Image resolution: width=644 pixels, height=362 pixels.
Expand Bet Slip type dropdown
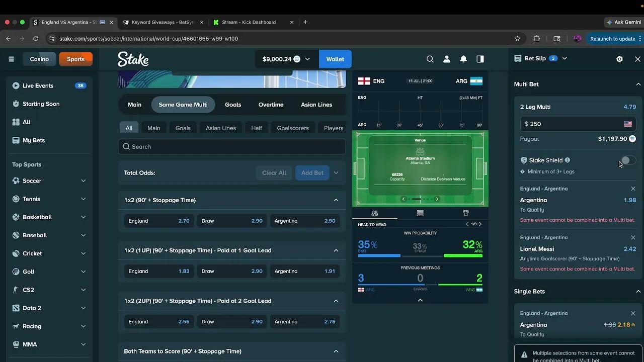[x=565, y=58]
